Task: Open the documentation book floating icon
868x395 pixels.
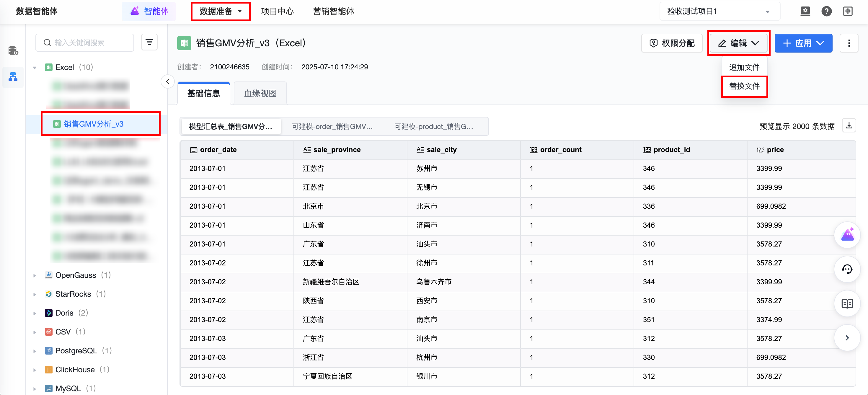Action: pos(847,303)
